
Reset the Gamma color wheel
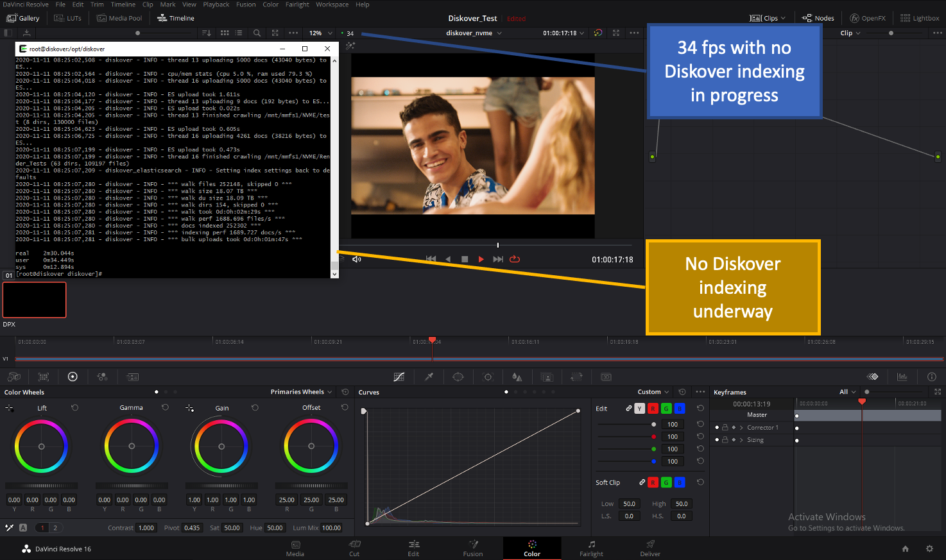(x=165, y=408)
